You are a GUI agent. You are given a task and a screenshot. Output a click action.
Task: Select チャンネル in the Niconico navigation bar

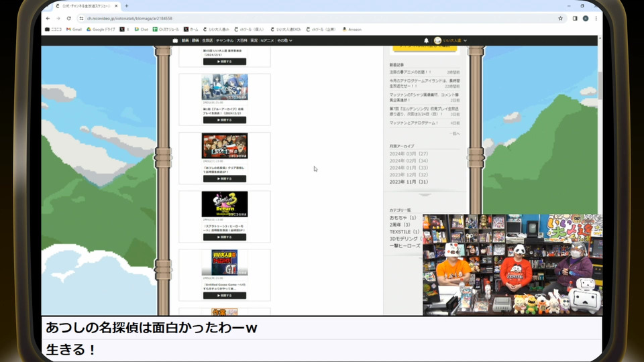[225, 41]
